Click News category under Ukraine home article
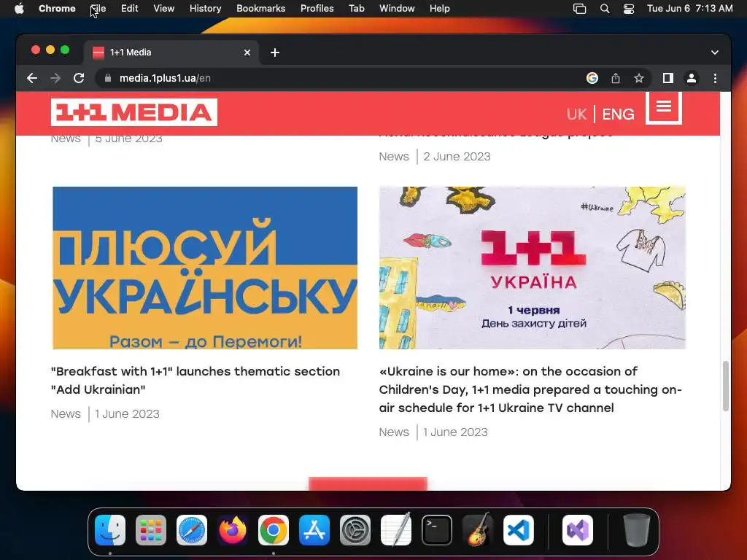Viewport: 747px width, 560px height. (394, 432)
